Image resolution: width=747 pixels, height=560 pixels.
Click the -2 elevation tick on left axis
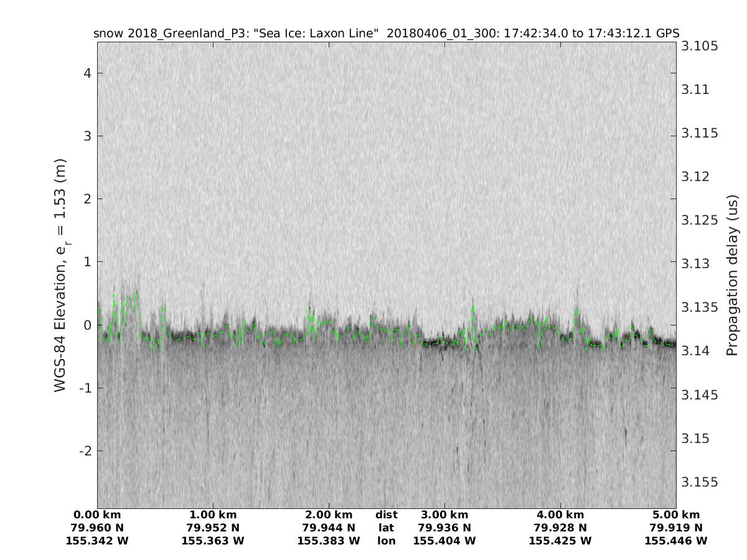[86, 450]
